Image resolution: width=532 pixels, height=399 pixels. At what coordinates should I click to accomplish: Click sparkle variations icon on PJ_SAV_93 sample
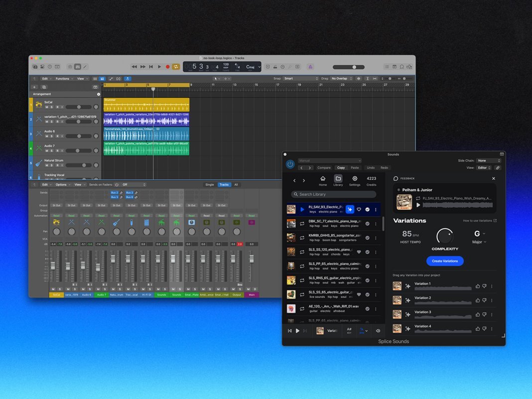click(x=350, y=210)
